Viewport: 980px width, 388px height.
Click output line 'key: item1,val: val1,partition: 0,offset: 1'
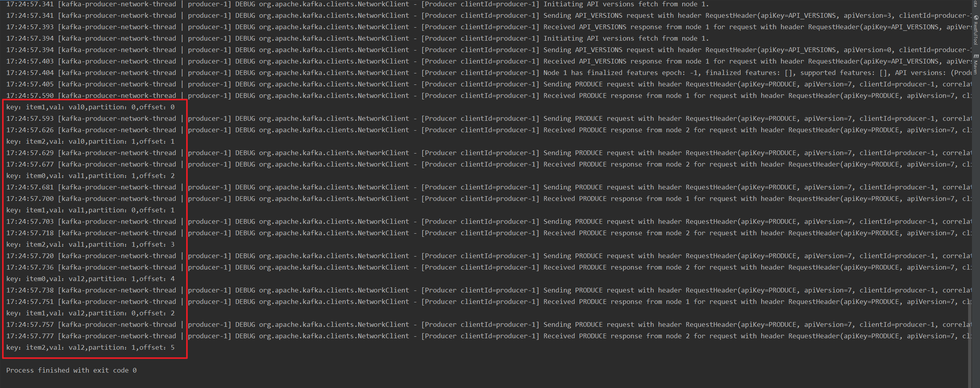coord(90,210)
